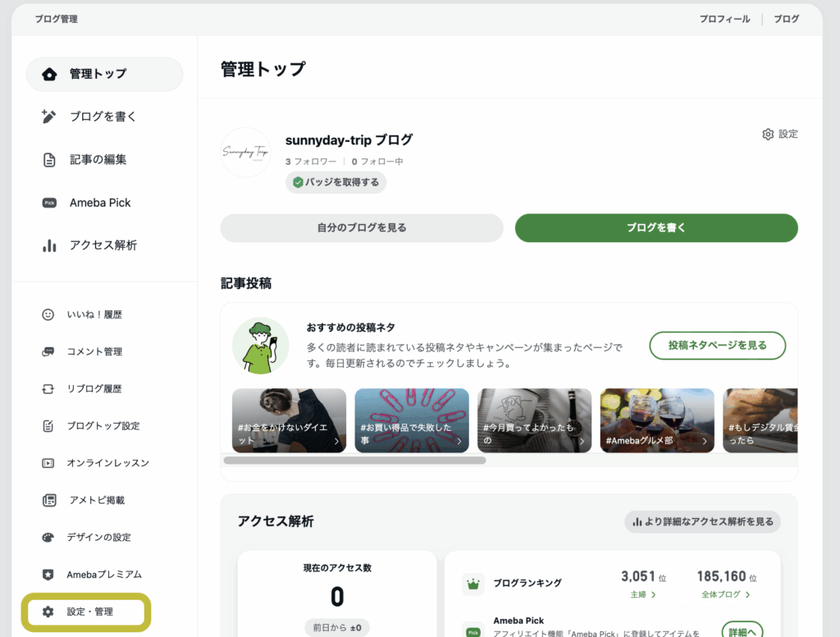Click the 主婦 ranking link with chevron
The height and width of the screenshot is (637, 840).
pyautogui.click(x=643, y=594)
